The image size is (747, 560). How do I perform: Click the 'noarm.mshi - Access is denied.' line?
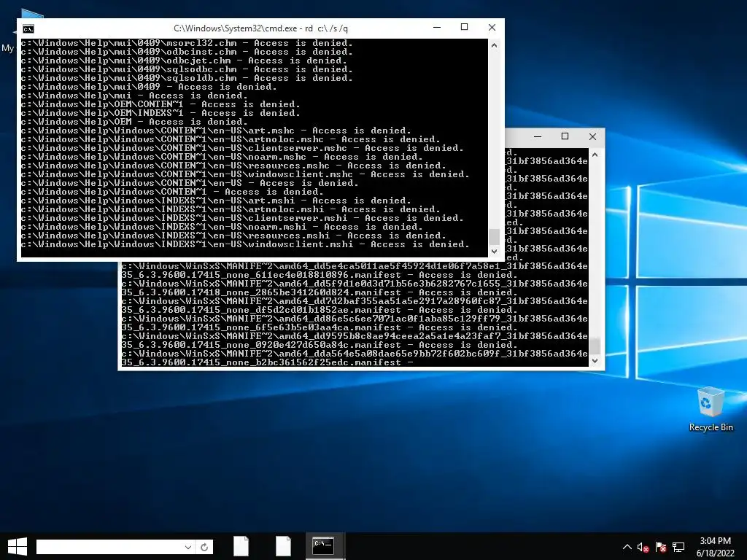click(222, 227)
